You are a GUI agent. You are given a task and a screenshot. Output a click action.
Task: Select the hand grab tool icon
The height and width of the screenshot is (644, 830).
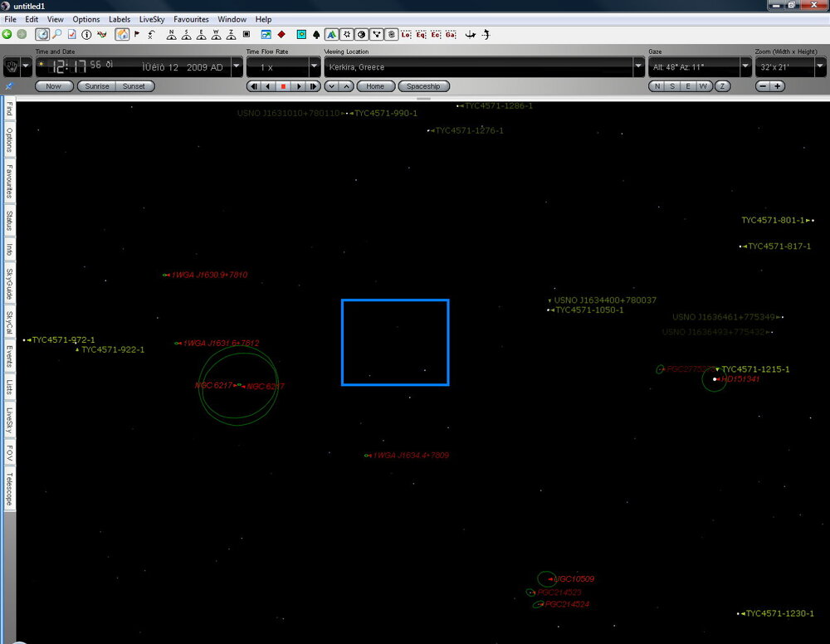[x=12, y=66]
